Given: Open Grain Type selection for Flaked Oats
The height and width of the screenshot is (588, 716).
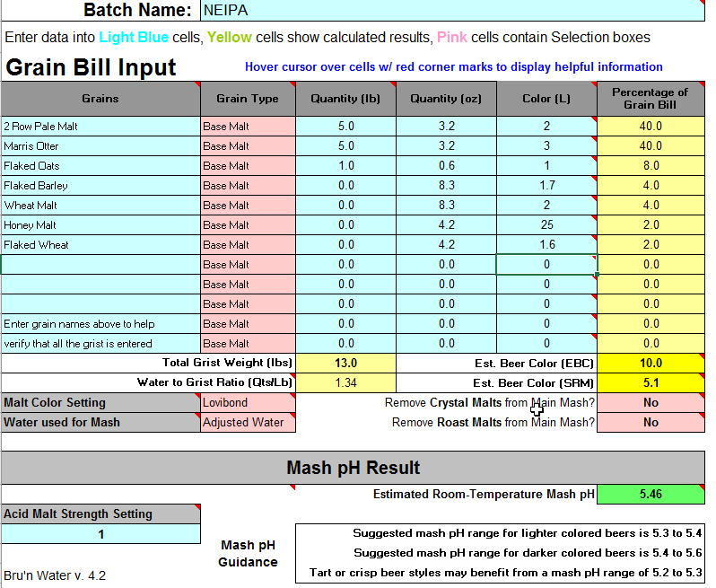Looking at the screenshot, I should (248, 166).
